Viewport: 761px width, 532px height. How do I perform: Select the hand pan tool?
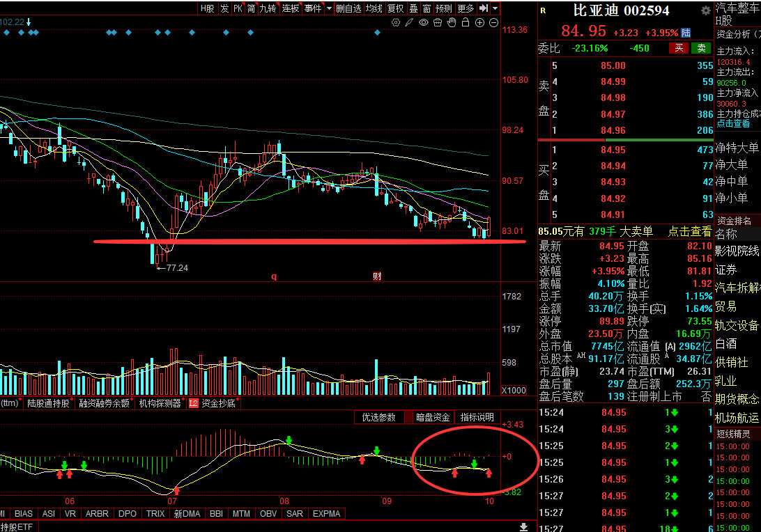(x=452, y=23)
